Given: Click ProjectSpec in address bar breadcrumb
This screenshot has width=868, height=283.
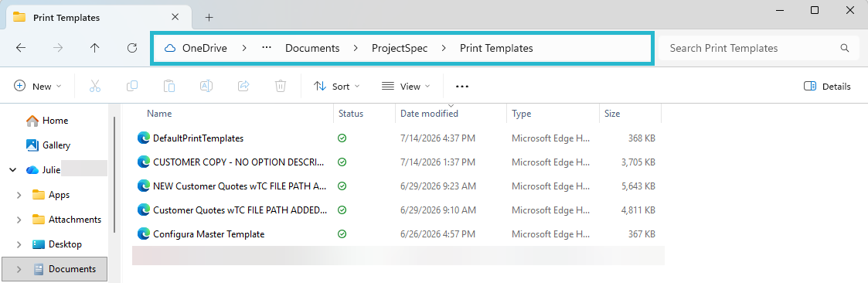Looking at the screenshot, I should (400, 48).
